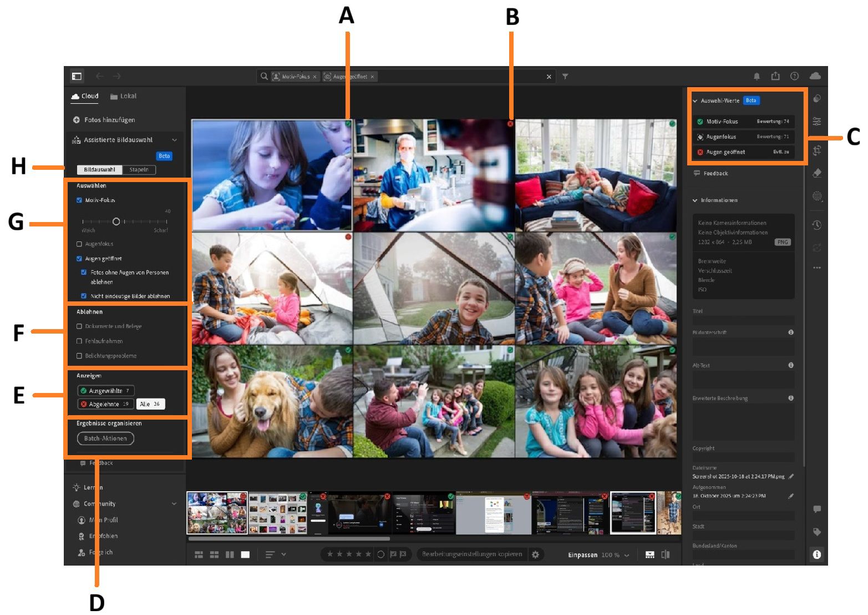Select the Healing tool icon
Viewport: 868px width, 615px height.
point(817,173)
